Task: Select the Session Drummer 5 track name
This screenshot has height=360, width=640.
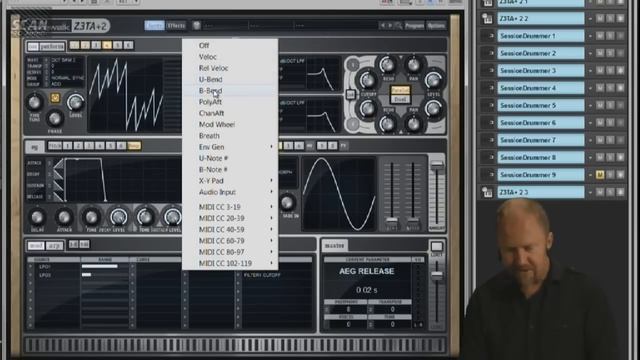Action: 540,105
